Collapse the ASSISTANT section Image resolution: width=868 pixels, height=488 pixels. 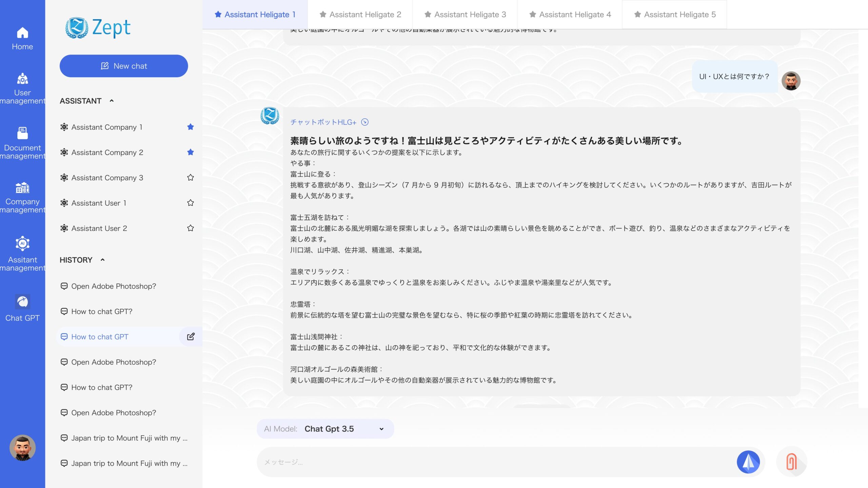pos(112,101)
